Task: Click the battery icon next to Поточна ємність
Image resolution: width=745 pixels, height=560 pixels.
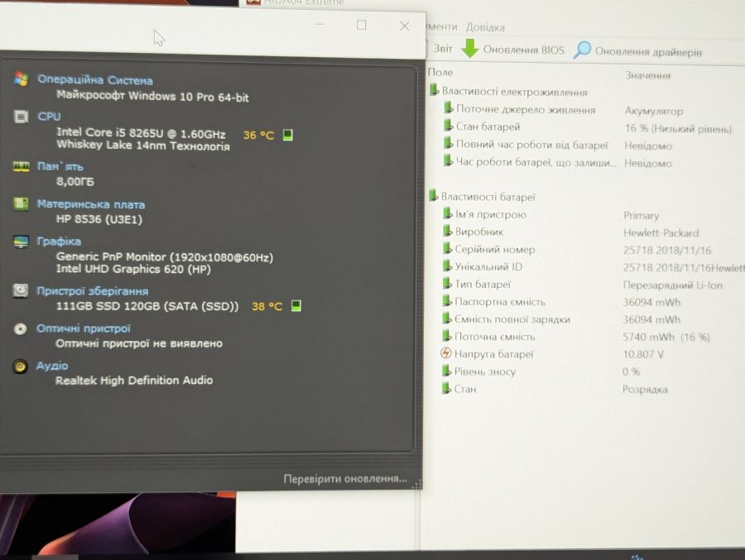Action: pyautogui.click(x=447, y=336)
